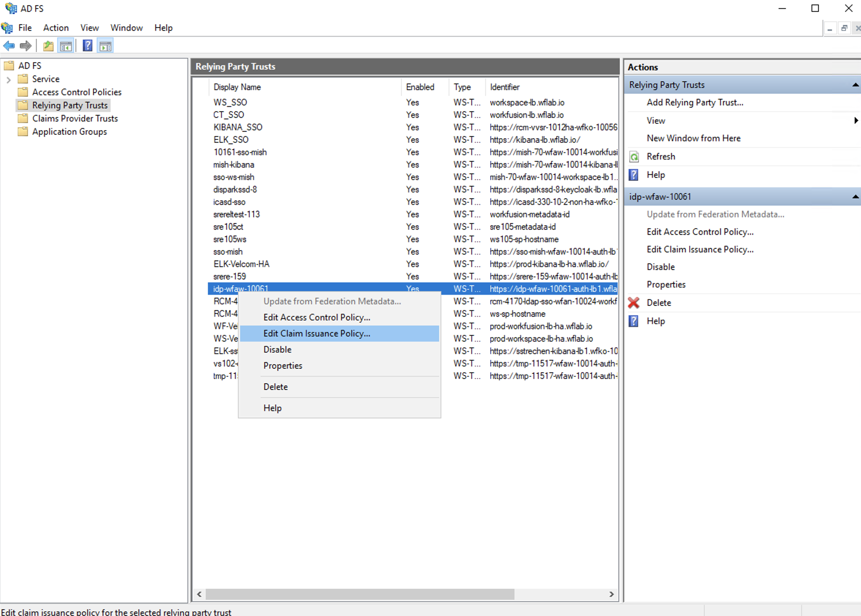The height and width of the screenshot is (616, 861).
Task: Restore the inner MMC child window
Action: point(844,28)
